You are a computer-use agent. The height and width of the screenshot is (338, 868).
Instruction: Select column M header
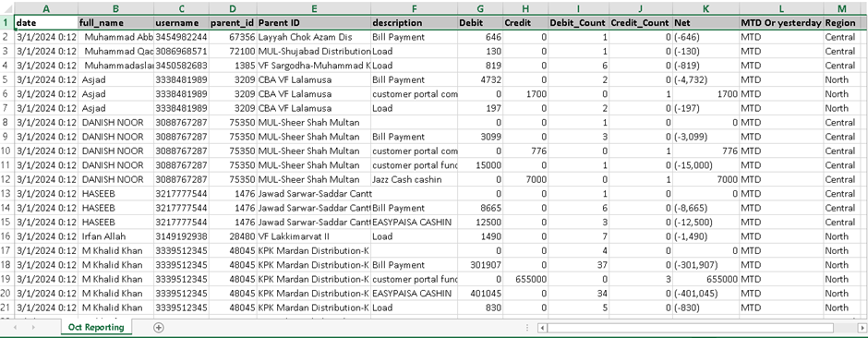click(842, 8)
